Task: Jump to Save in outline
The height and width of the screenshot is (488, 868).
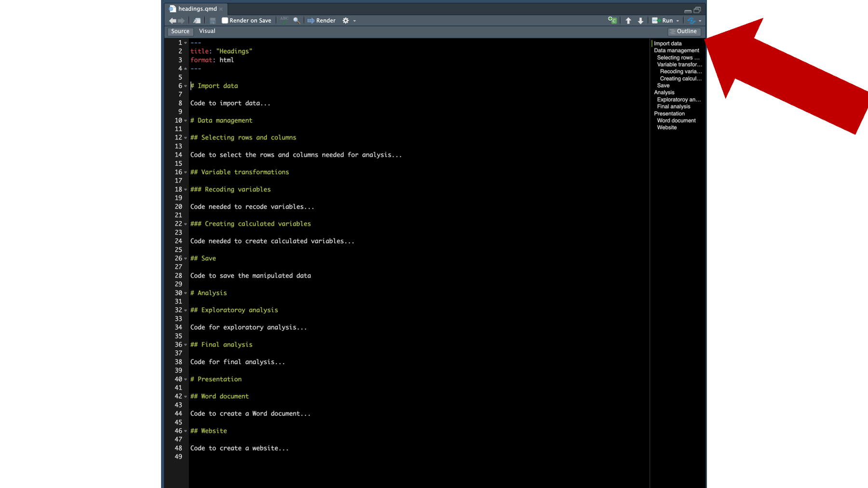Action: click(663, 86)
